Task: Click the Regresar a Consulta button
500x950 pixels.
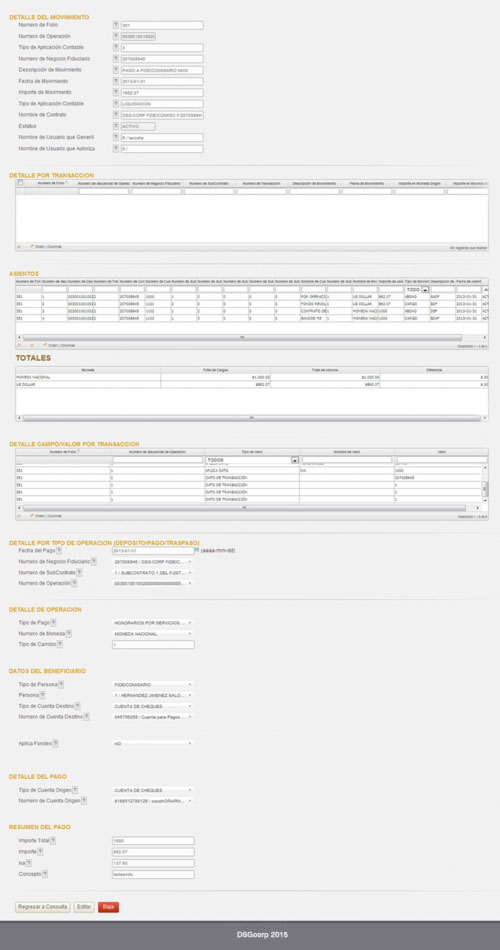Action: [x=42, y=907]
